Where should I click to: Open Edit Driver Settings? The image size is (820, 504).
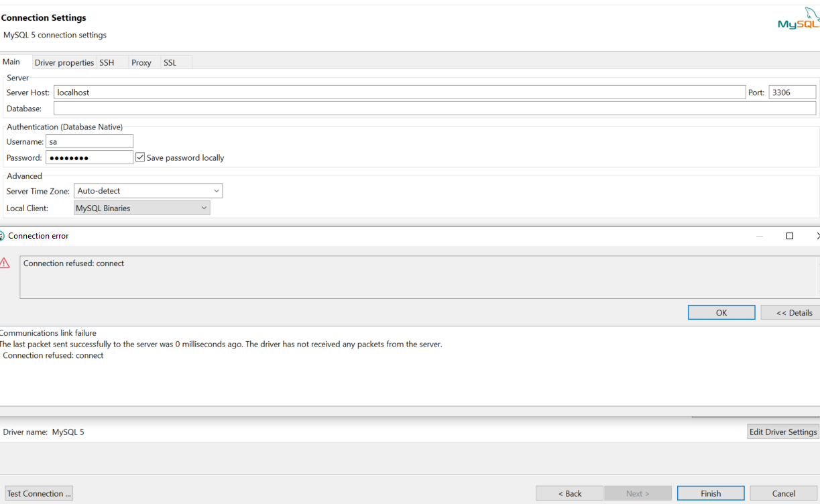pyautogui.click(x=783, y=432)
